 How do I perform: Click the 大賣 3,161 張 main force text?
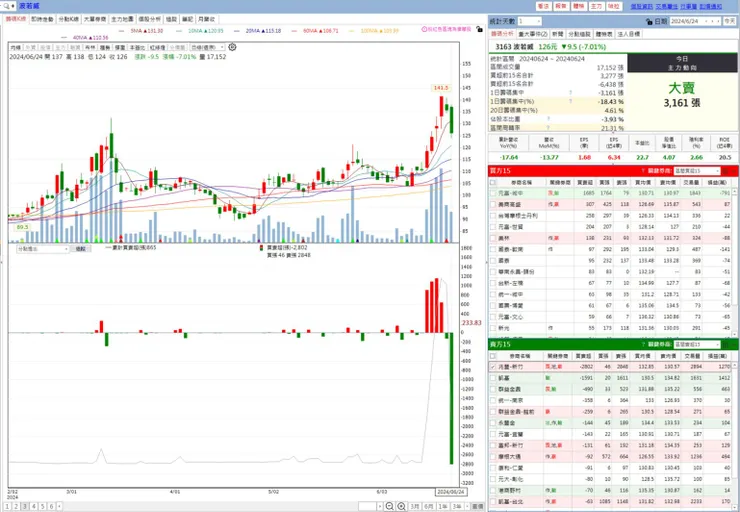[x=682, y=95]
